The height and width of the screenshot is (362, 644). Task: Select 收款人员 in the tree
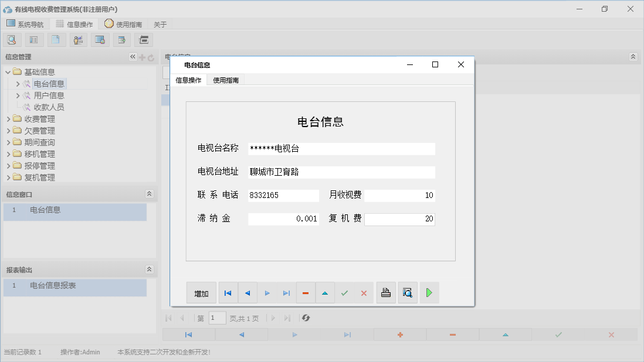click(49, 107)
